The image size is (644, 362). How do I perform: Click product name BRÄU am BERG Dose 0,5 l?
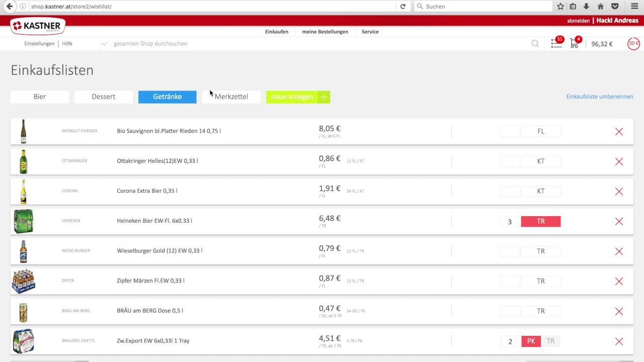pos(150,311)
